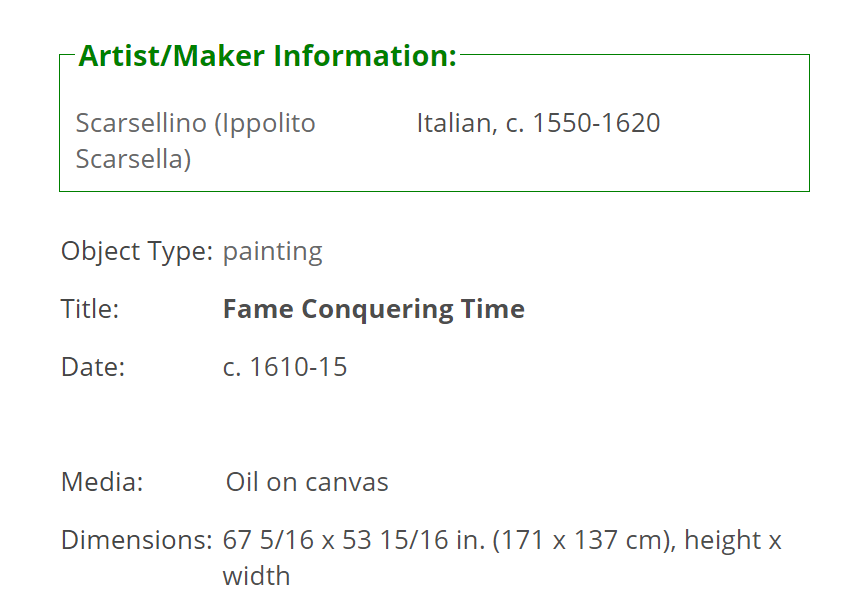
Task: Click the Title label
Action: 90,310
